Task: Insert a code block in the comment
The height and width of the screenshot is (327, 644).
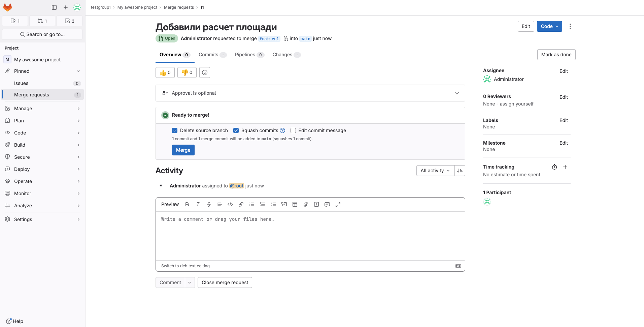Action: click(x=230, y=204)
